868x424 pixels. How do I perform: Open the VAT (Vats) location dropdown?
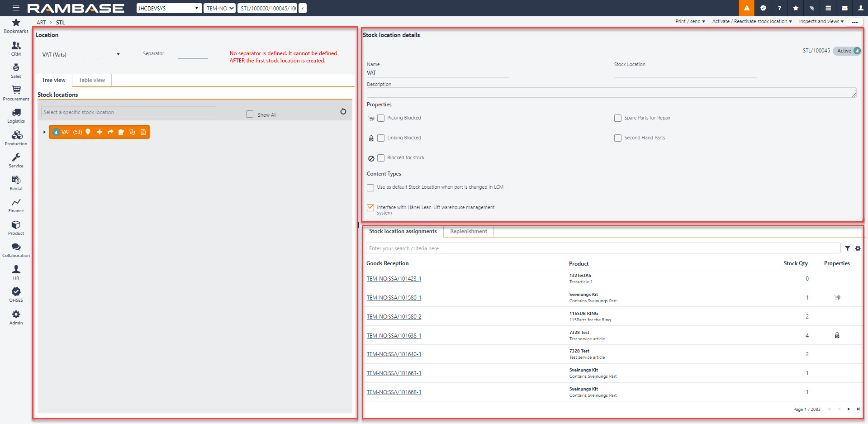click(x=82, y=55)
